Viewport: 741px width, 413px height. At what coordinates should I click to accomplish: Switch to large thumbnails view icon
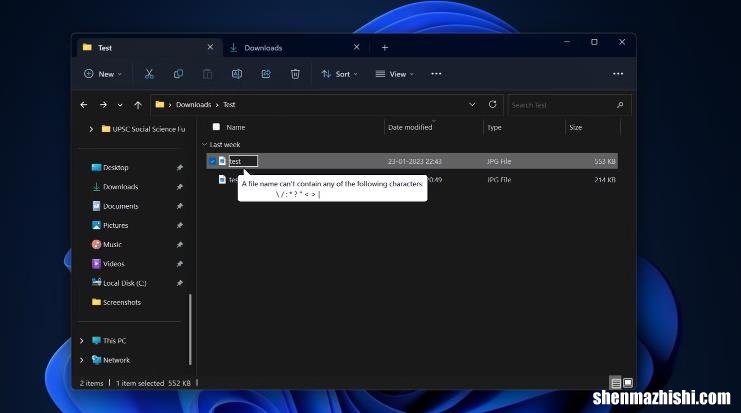(x=628, y=382)
